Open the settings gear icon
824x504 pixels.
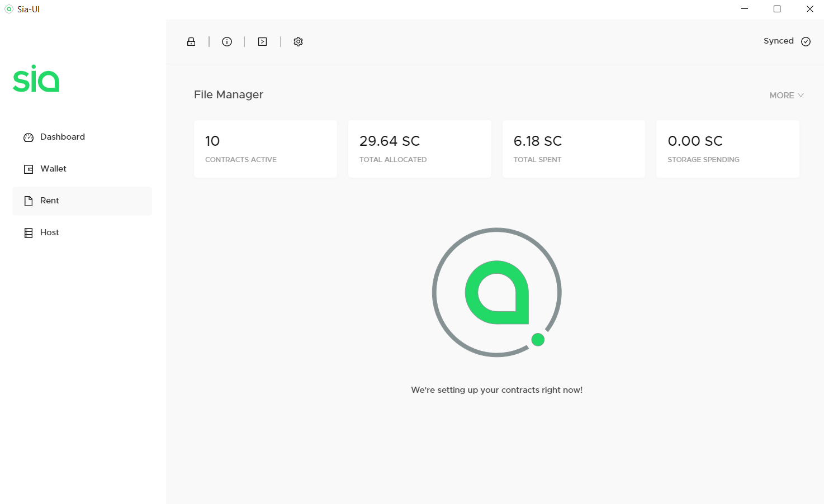point(298,41)
